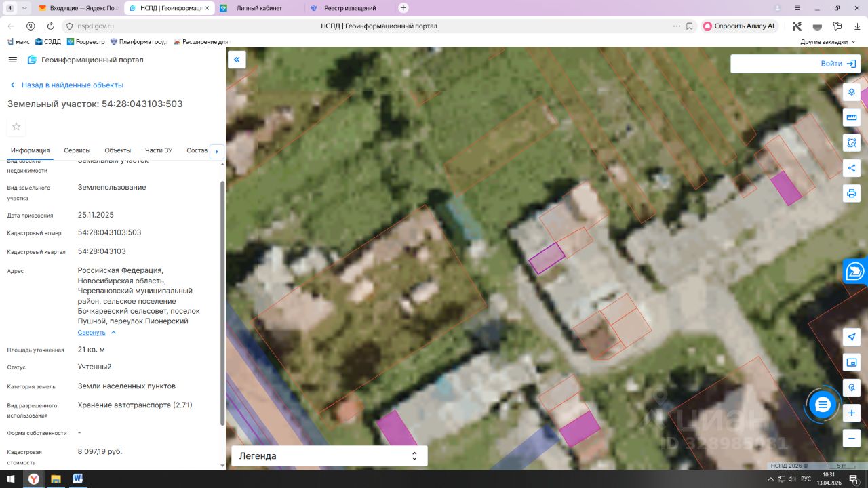
Task: Add the land plot to favorites
Action: [16, 127]
